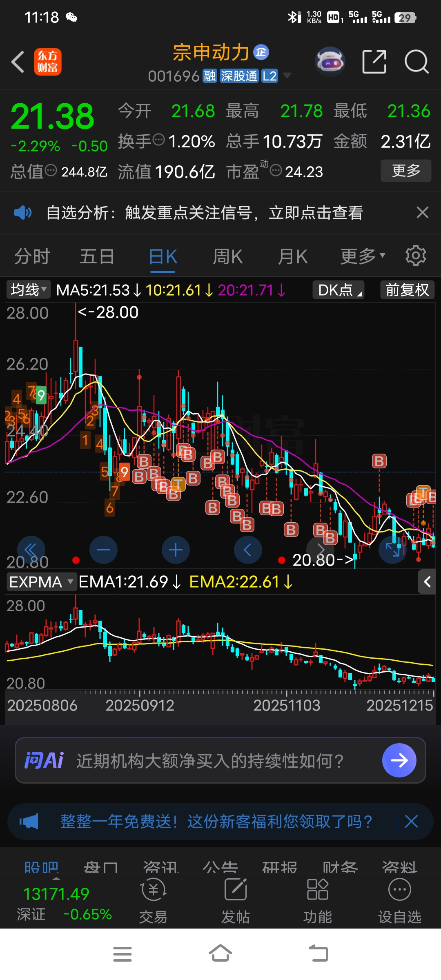Tap the EXPMA sub-chart area
The width and height of the screenshot is (441, 980).
[220, 642]
